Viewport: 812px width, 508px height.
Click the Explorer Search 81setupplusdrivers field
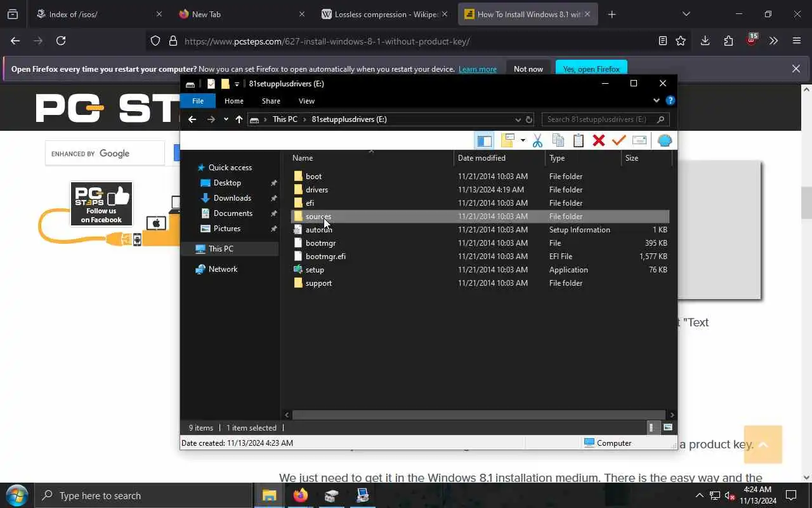coord(605,119)
